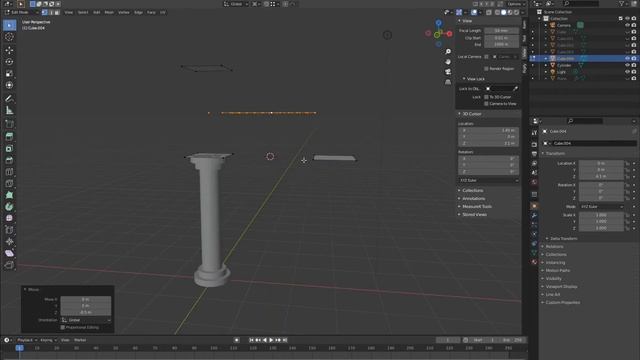This screenshot has height=360, width=640.
Task: Select the Measure tool
Action: point(9,110)
